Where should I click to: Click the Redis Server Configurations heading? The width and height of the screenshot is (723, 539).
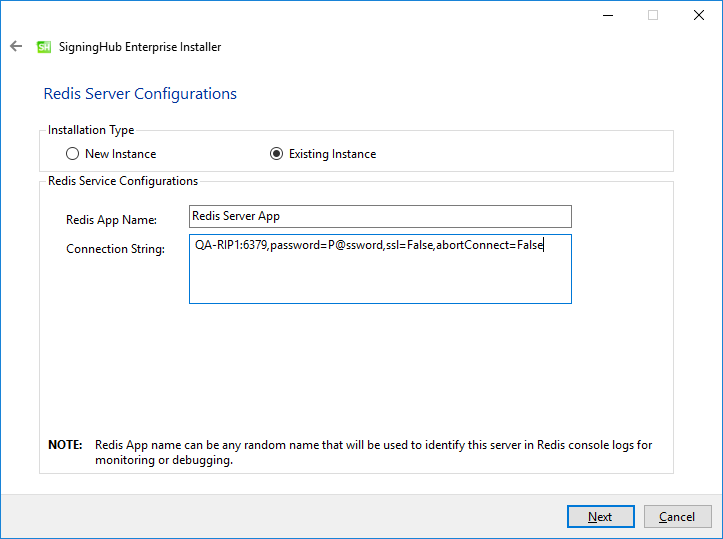click(x=140, y=94)
